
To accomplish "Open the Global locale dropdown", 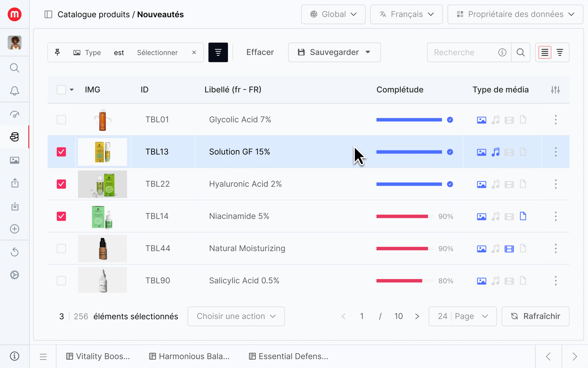I will [333, 14].
